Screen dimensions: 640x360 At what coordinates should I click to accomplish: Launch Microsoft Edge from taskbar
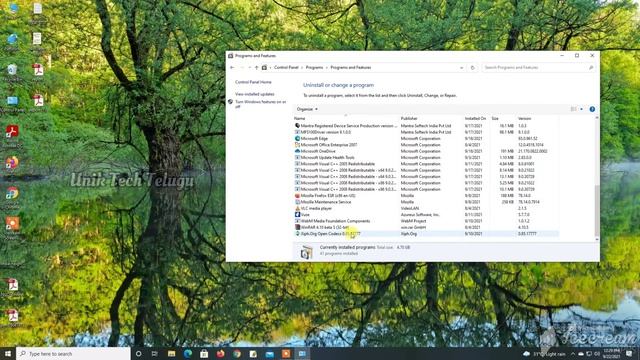(188, 353)
